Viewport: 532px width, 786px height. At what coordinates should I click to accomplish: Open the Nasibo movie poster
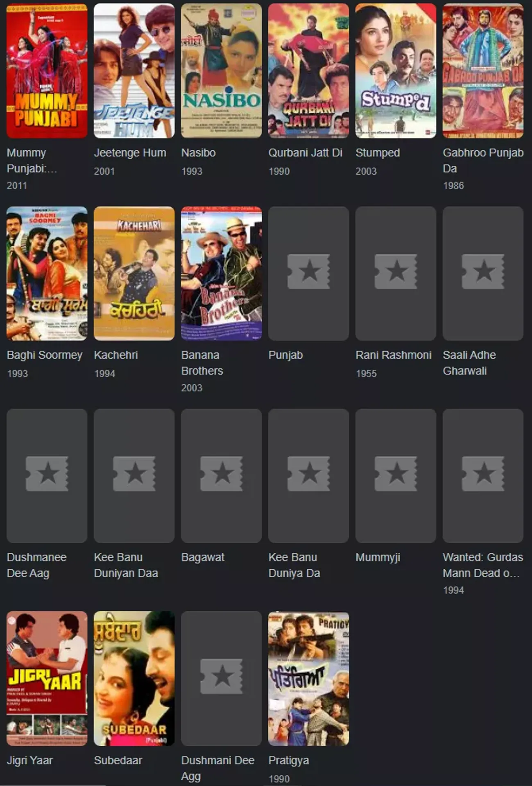coord(221,71)
